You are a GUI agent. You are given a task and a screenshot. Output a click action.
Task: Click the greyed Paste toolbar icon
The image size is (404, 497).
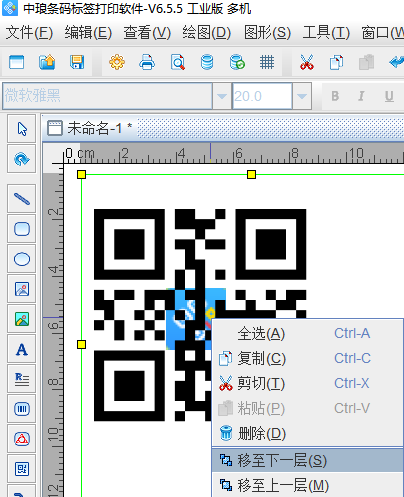(366, 62)
